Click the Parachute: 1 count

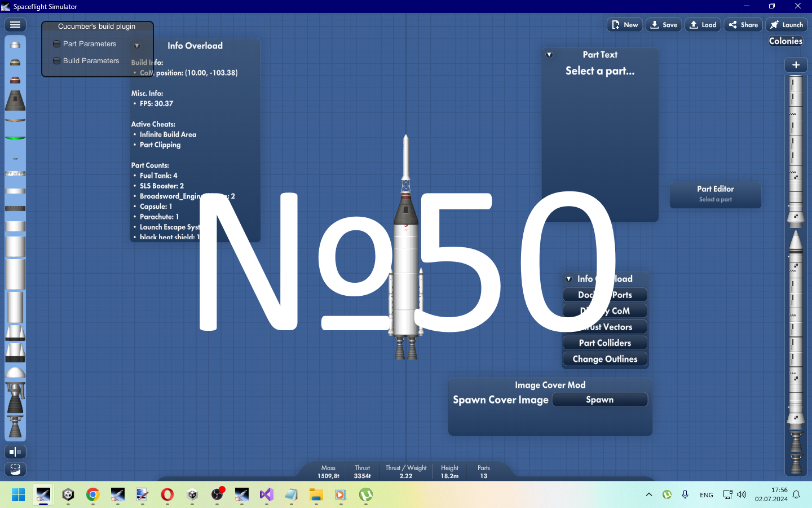[x=160, y=217]
